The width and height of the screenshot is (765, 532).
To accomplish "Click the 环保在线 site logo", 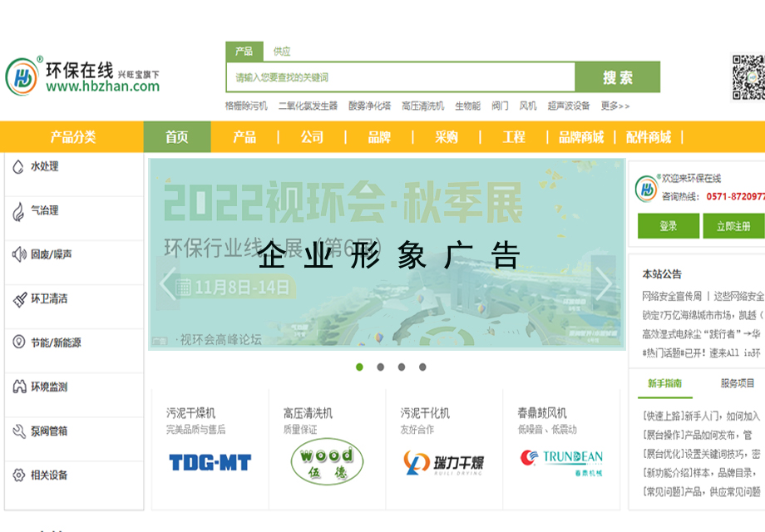I will pyautogui.click(x=81, y=76).
